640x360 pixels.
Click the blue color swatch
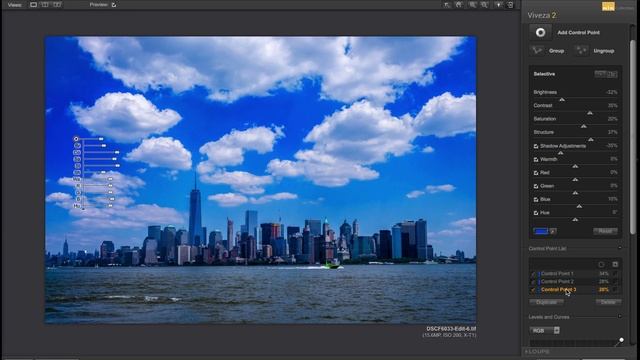541,231
